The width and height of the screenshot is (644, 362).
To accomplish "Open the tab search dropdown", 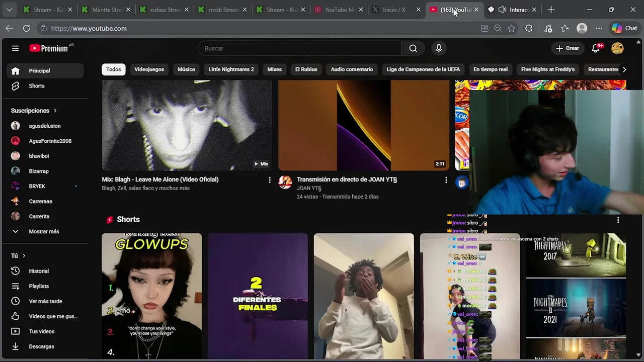I will point(10,10).
